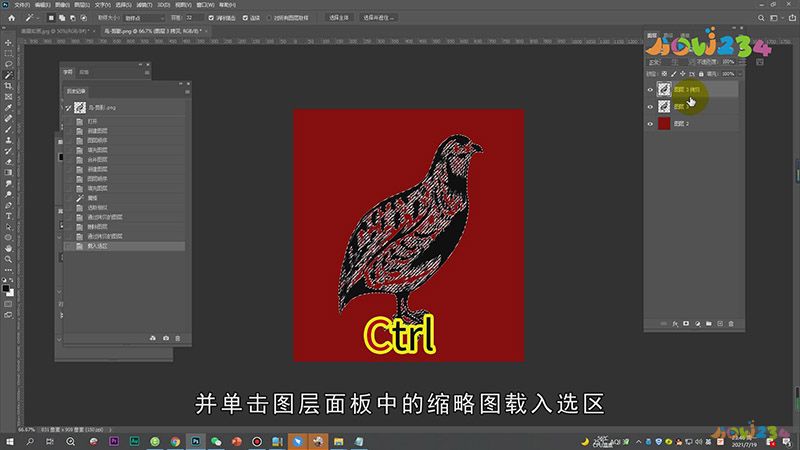Select the Hand tool
This screenshot has width=800, height=450.
pyautogui.click(x=8, y=248)
